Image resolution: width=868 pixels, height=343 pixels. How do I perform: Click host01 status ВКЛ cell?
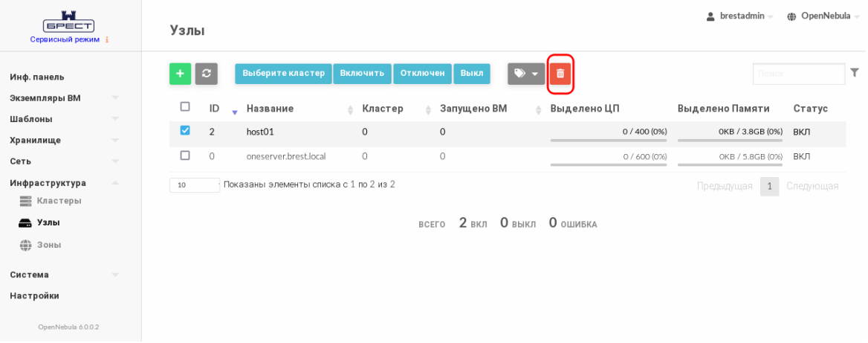[801, 132]
